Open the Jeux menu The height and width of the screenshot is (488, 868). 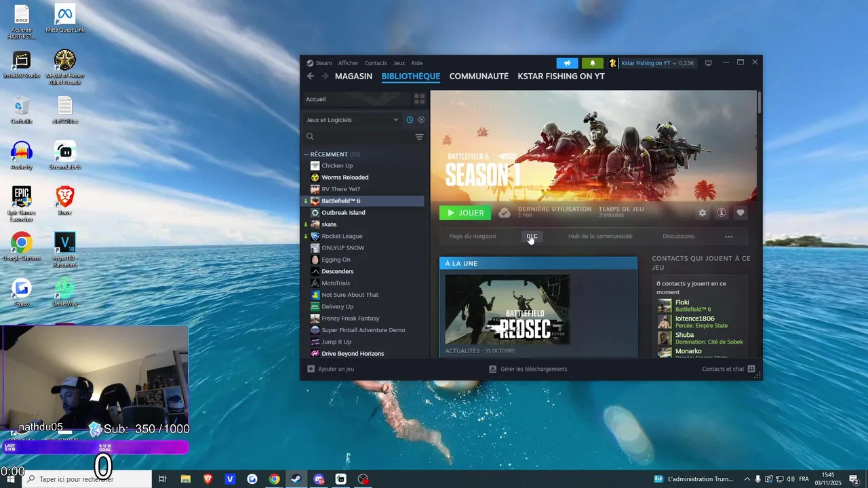click(399, 63)
